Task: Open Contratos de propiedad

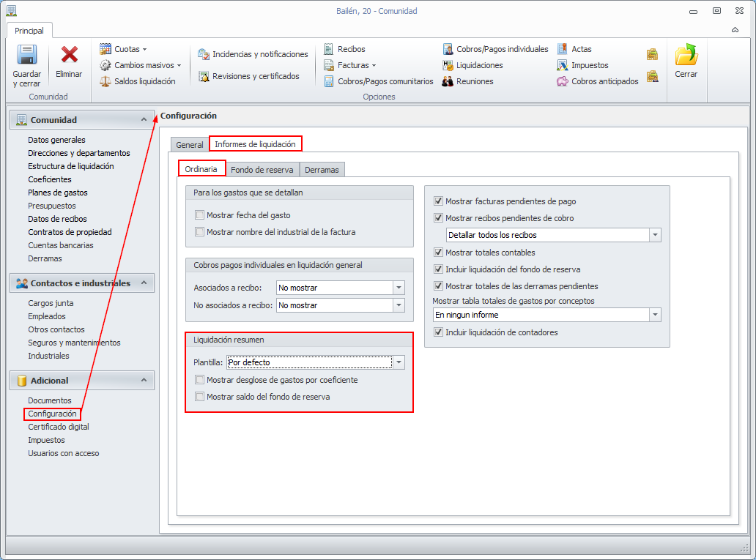Action: click(x=70, y=232)
